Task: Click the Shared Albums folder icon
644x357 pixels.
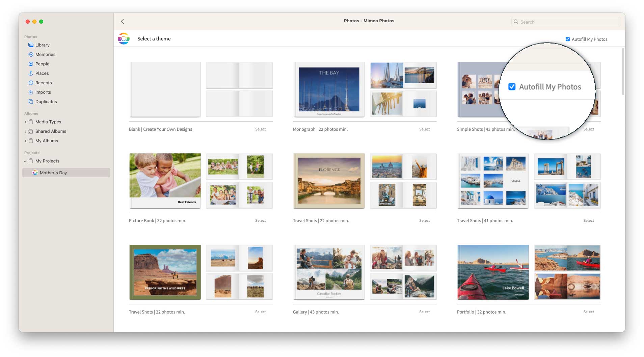Action: coord(31,131)
